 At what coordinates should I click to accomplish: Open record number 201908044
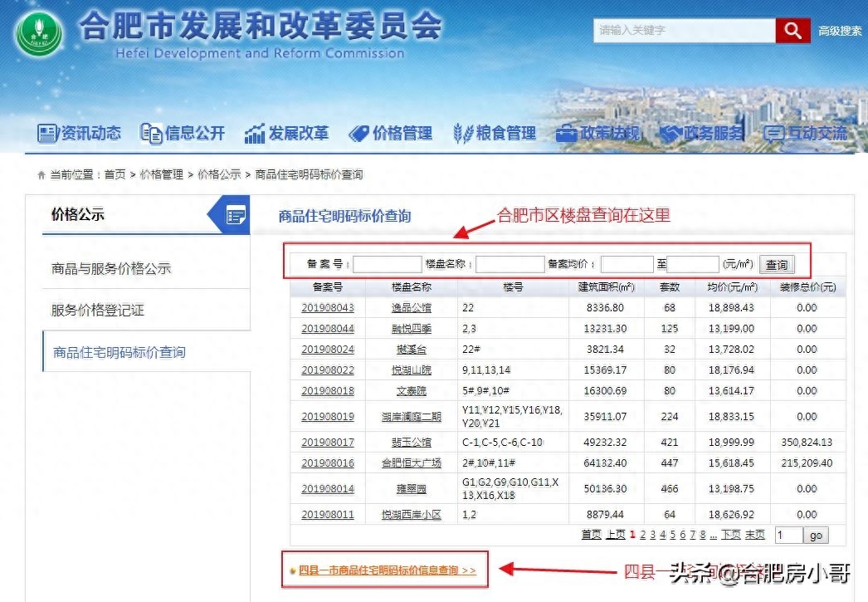328,329
